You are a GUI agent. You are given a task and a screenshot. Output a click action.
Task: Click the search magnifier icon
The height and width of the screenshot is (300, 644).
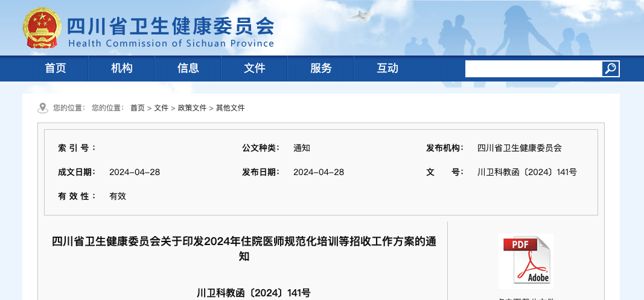click(x=610, y=69)
